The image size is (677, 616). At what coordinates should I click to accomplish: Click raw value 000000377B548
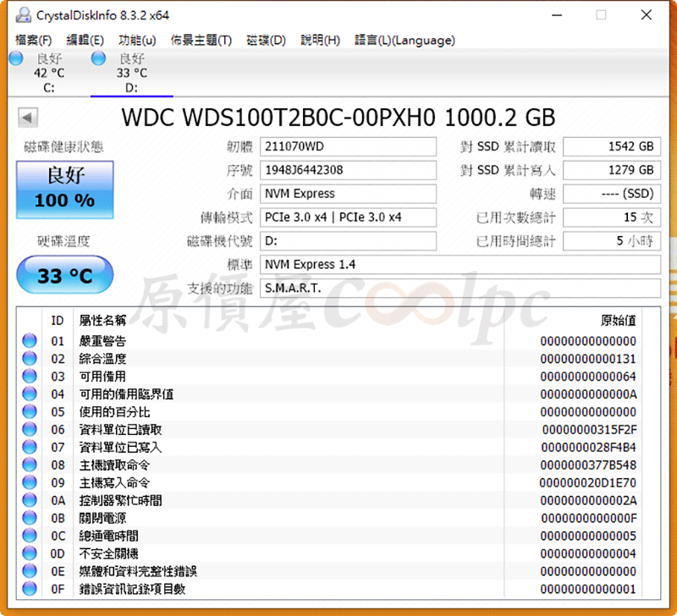pos(588,465)
